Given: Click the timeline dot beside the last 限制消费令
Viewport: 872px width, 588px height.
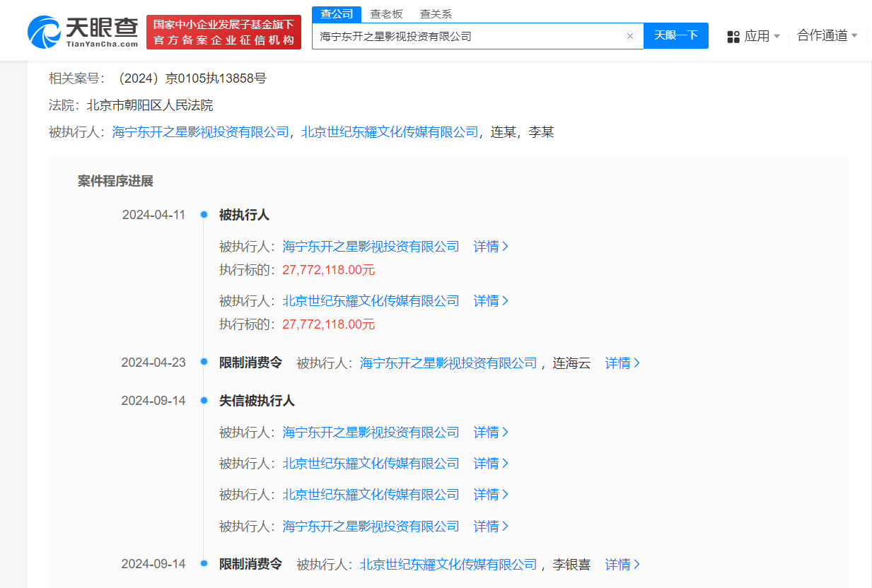Looking at the screenshot, I should 204,564.
